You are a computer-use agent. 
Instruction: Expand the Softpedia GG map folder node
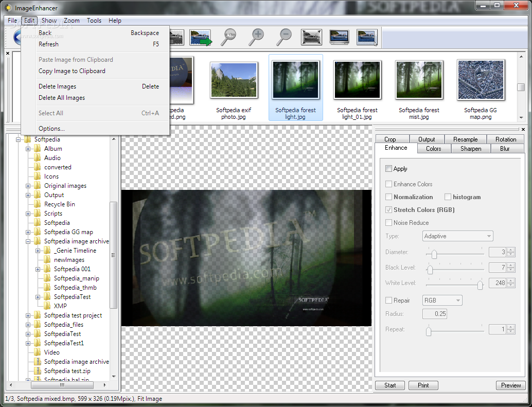(x=28, y=233)
